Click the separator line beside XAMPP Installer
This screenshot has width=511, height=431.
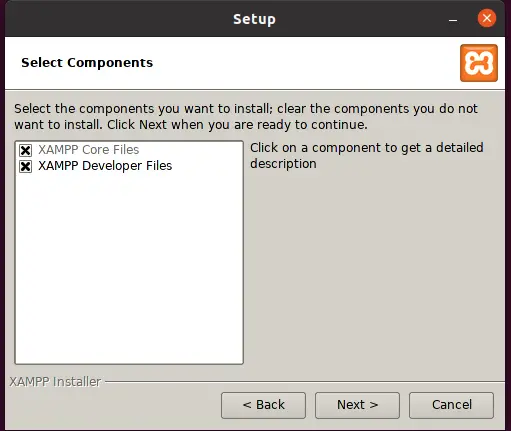(x=305, y=382)
